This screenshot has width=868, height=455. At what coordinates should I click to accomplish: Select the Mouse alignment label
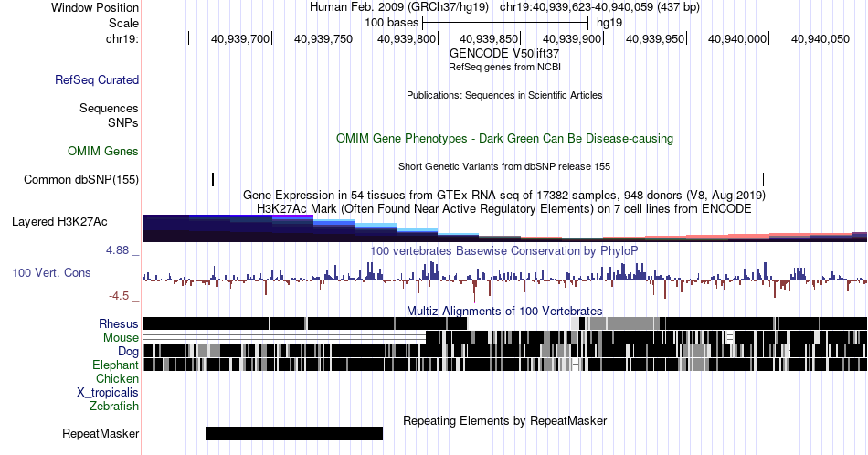click(x=121, y=338)
